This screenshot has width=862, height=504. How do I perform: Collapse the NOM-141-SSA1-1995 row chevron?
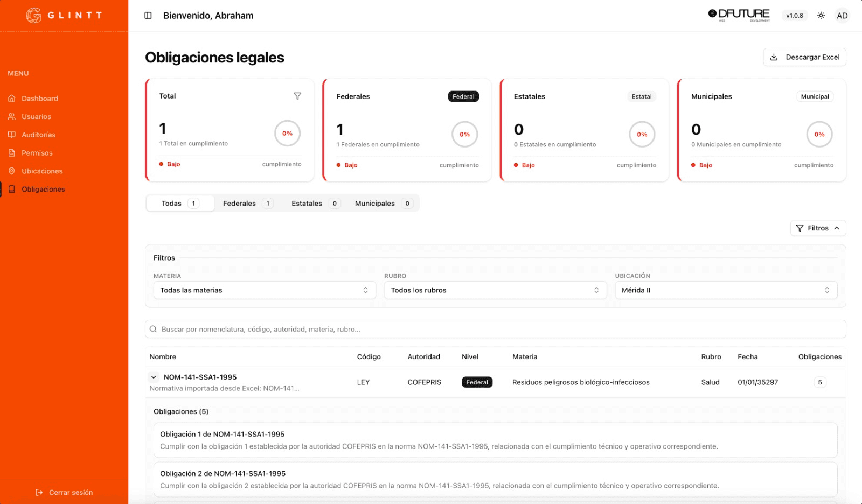pyautogui.click(x=154, y=377)
